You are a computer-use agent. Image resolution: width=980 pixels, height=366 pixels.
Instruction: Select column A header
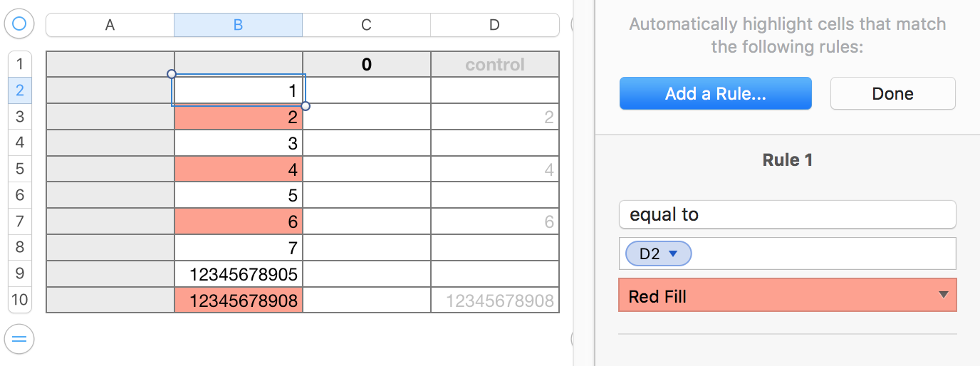tap(110, 25)
